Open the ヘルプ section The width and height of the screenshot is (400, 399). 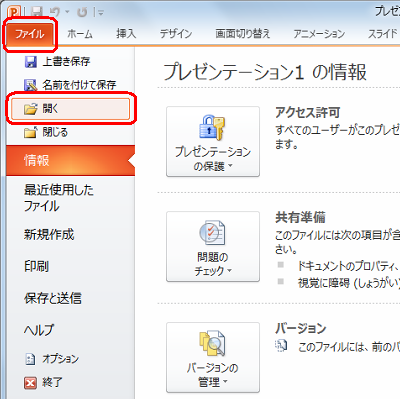pos(38,330)
